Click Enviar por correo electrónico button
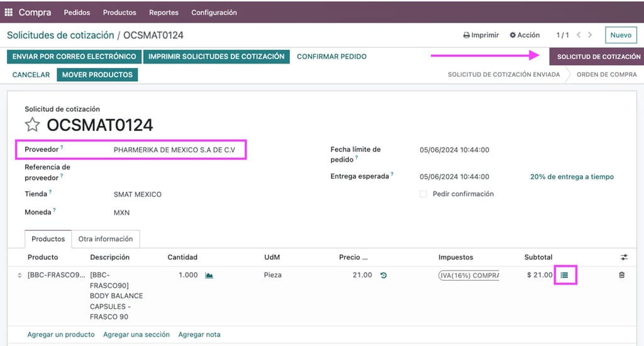 tap(74, 57)
